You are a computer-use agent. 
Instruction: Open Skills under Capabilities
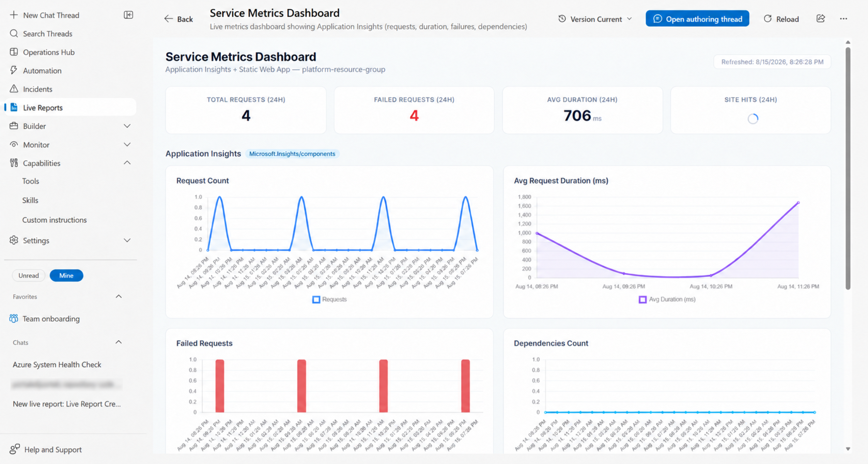[30, 200]
